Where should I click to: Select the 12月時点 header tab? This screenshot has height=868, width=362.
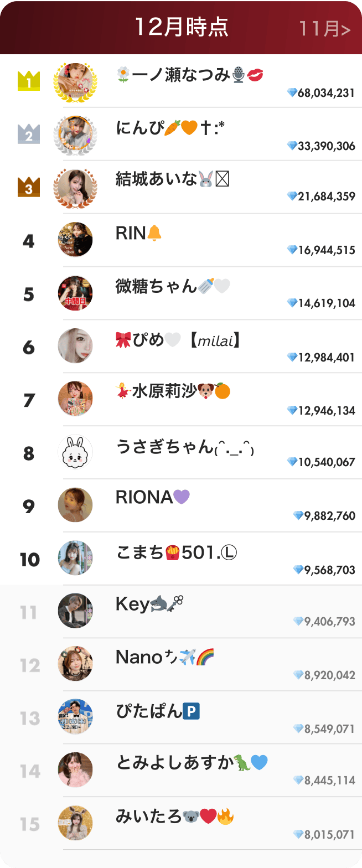[181, 26]
